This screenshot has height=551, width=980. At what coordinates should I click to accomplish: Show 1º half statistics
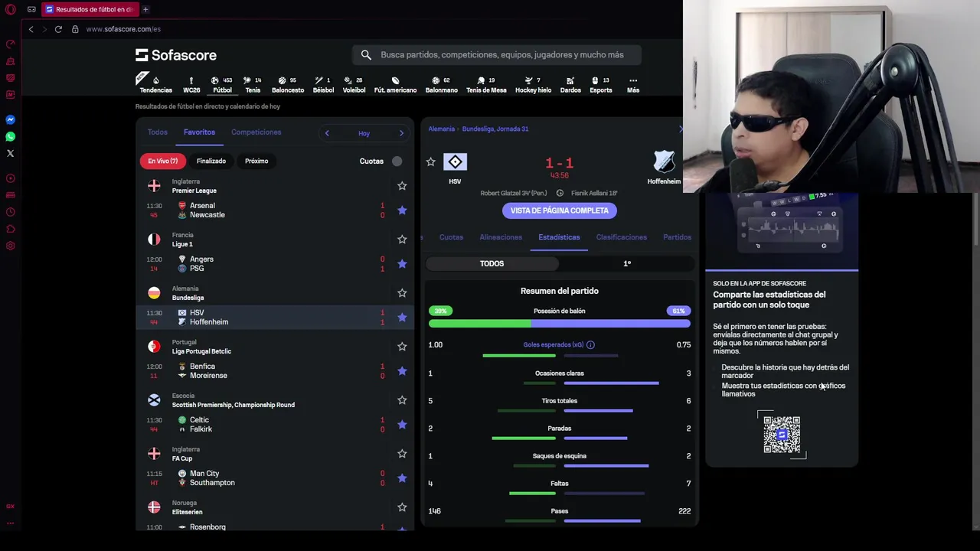pyautogui.click(x=627, y=263)
